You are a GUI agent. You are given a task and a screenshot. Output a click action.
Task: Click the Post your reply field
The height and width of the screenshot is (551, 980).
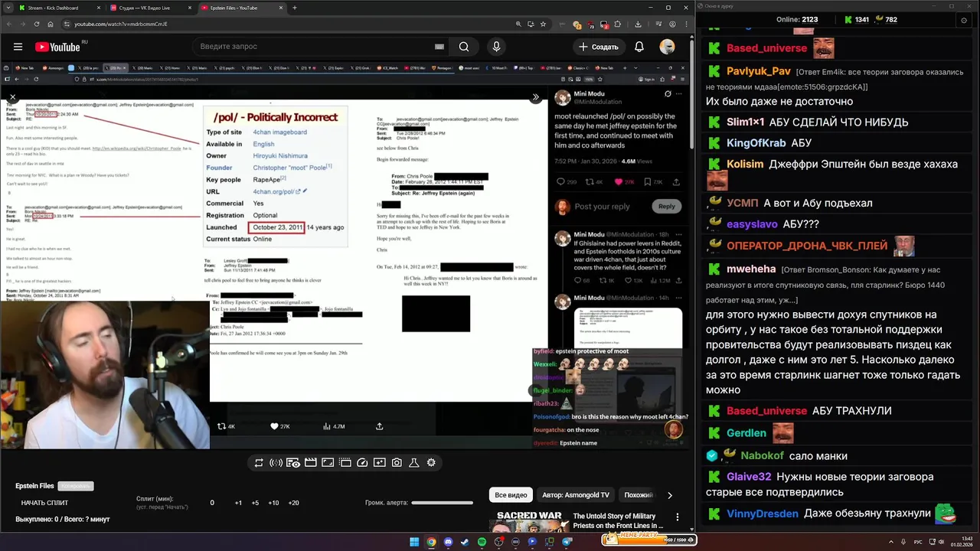(602, 207)
